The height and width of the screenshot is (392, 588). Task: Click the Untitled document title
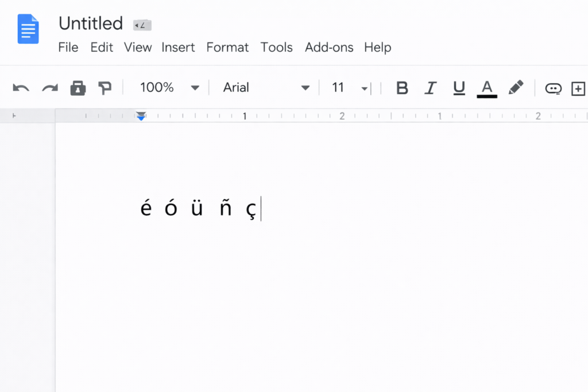(91, 24)
